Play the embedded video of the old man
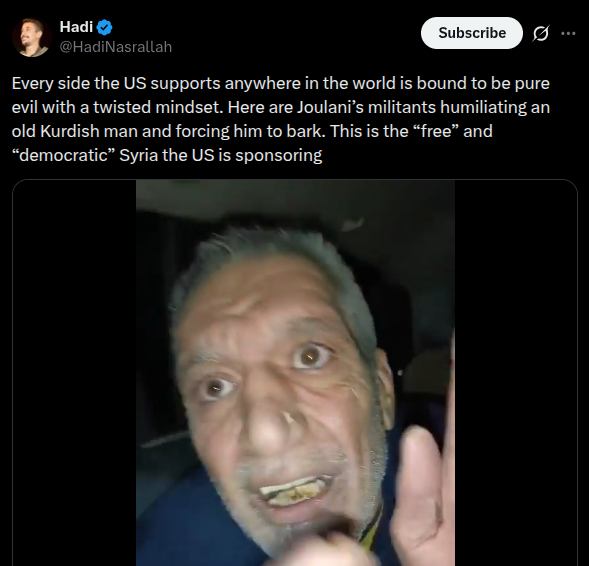The image size is (589, 566). (x=295, y=373)
